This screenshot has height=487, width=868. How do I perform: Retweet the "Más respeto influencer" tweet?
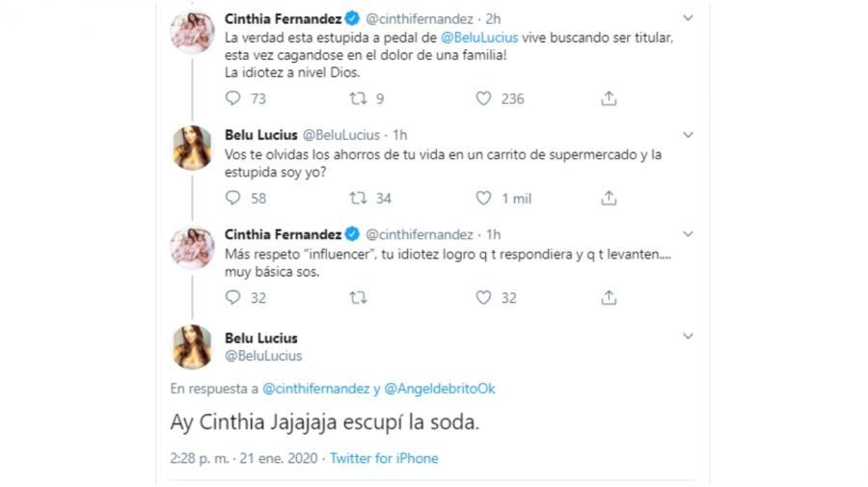(358, 298)
